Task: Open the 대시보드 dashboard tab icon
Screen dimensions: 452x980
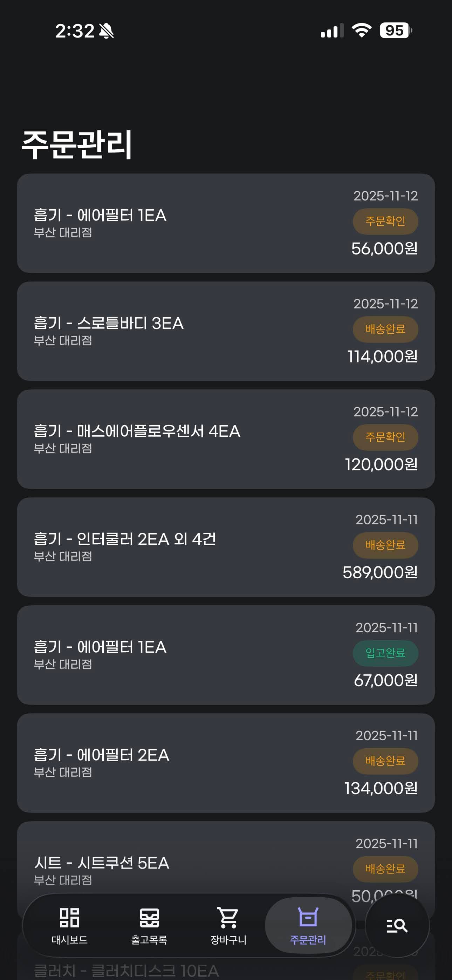Action: tap(69, 918)
